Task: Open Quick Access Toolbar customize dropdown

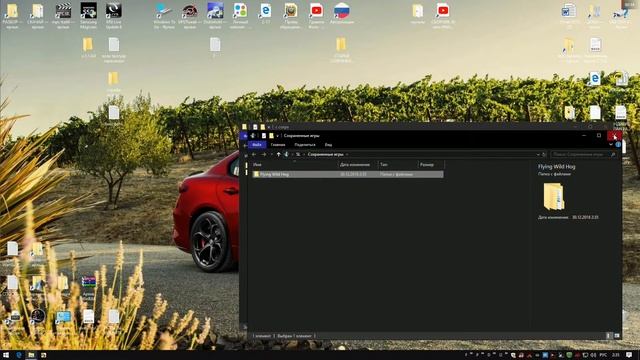Action: click(x=278, y=136)
